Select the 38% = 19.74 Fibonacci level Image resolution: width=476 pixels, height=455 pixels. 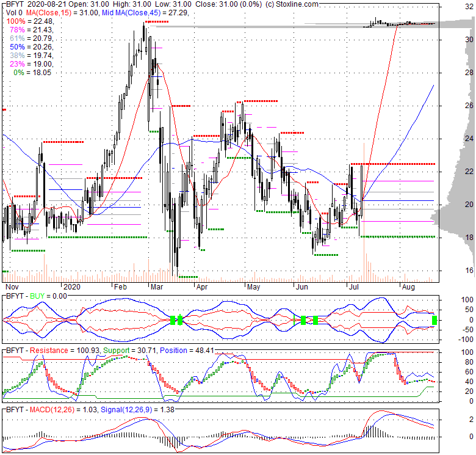32,56
